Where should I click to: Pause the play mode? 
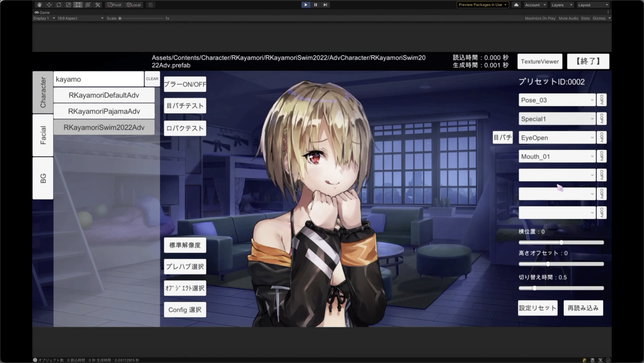[316, 5]
